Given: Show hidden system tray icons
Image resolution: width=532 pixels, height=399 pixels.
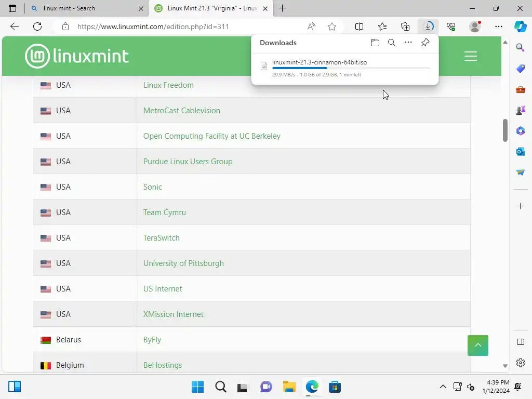Looking at the screenshot, I should (443, 387).
